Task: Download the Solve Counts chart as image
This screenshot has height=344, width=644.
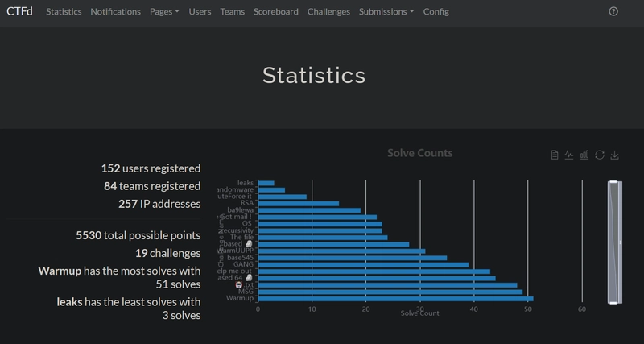Action: pos(615,155)
